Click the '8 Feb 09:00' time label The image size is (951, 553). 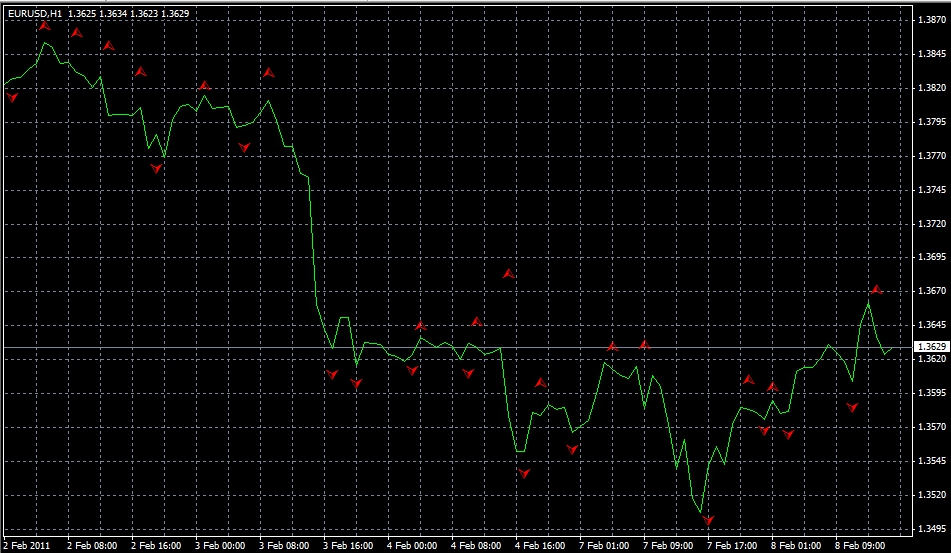coord(860,545)
